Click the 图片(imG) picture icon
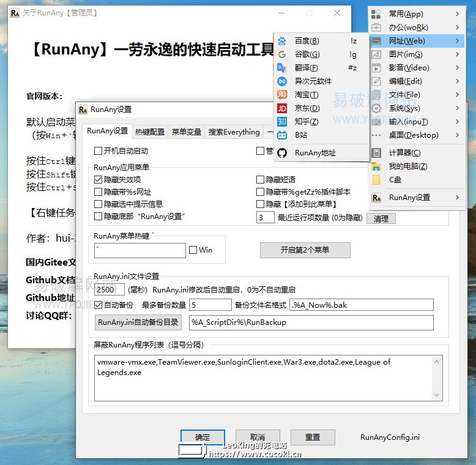Image resolution: width=476 pixels, height=465 pixels. click(x=376, y=54)
